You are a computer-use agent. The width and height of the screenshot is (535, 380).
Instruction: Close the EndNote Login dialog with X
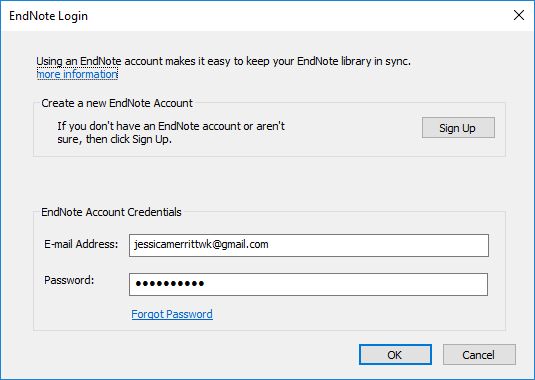coord(519,15)
